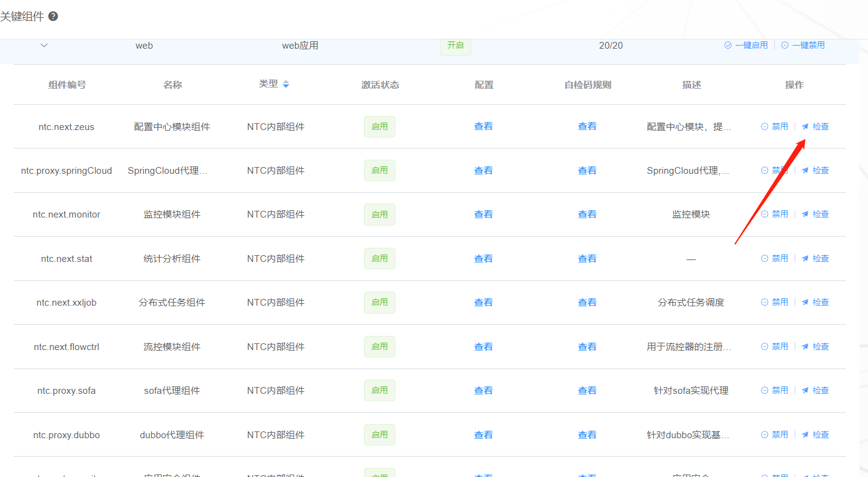Open 自检码规则 查看 for ntc.proxy.dubbo
Image resolution: width=868 pixels, height=477 pixels.
point(587,434)
